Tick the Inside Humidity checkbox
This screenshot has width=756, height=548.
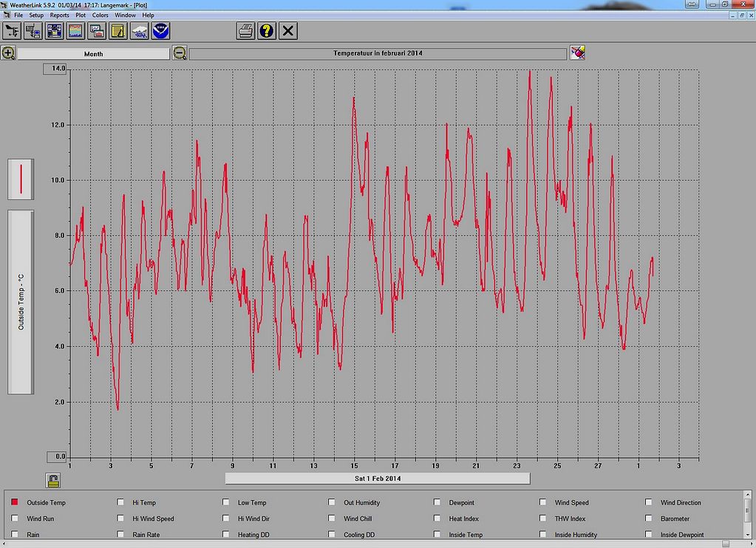pos(542,534)
